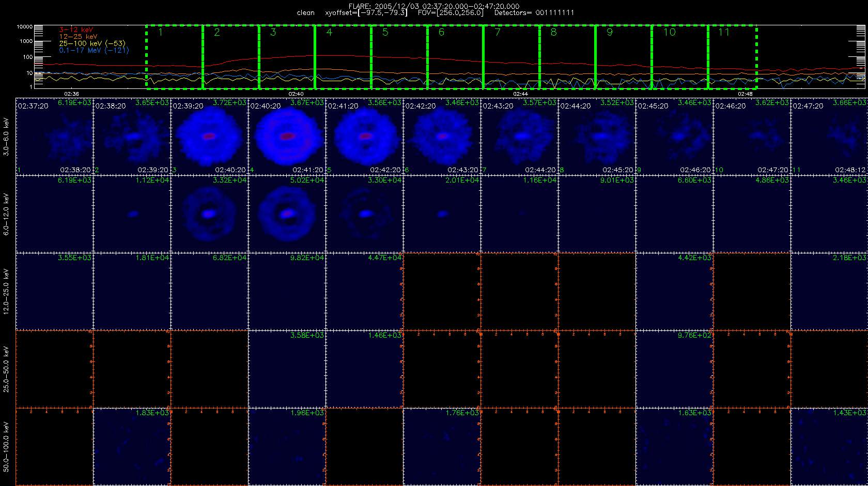Viewport: 868px width, 486px height.
Task: Open the 6.0-12.0 keV image labeled 2.01E+04
Action: tap(442, 214)
